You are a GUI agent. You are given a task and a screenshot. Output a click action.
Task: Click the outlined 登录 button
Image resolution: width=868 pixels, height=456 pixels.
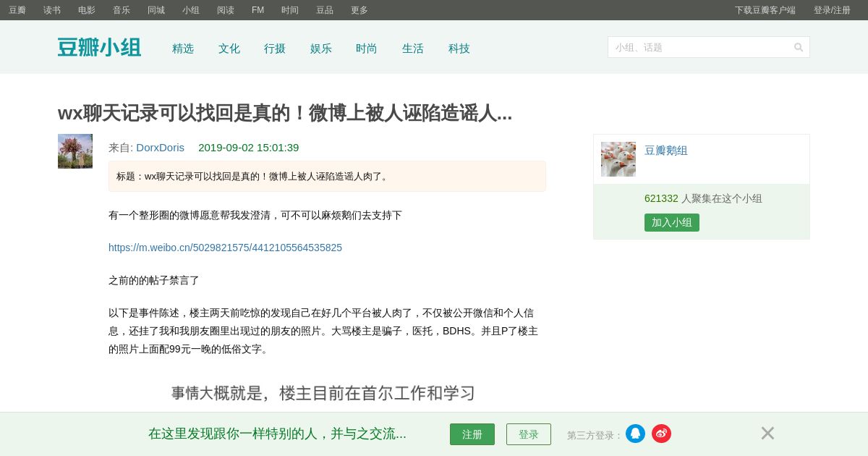click(x=529, y=434)
